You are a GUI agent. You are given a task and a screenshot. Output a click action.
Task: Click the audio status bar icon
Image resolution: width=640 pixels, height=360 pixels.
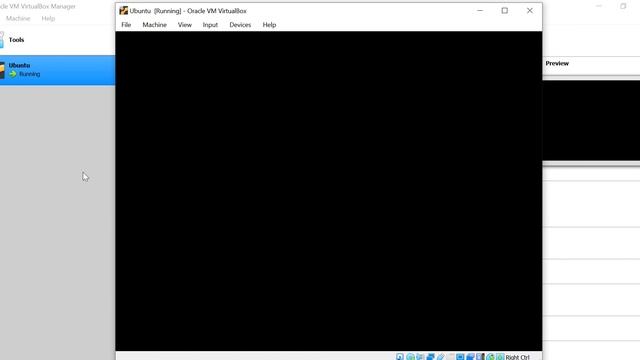[x=420, y=357]
